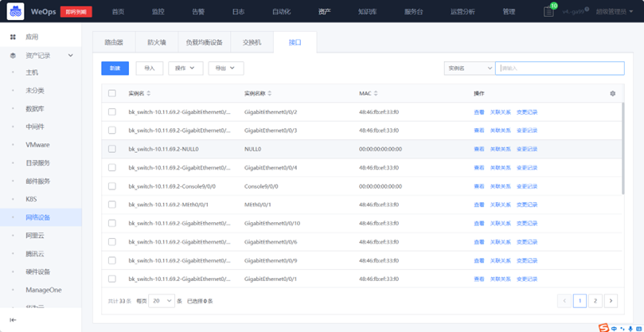Go to the previous page arrow
644x332 pixels.
pos(564,301)
